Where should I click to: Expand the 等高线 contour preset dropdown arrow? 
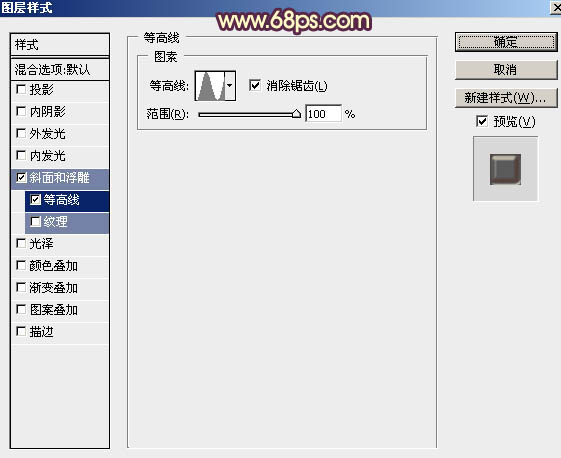click(230, 86)
